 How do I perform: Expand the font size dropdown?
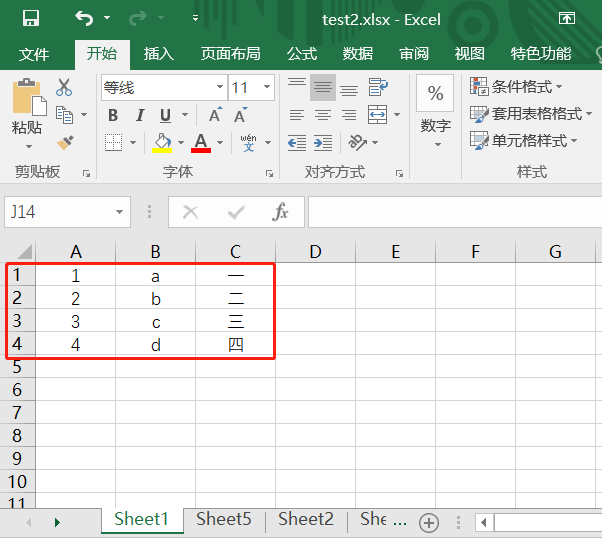pos(267,88)
